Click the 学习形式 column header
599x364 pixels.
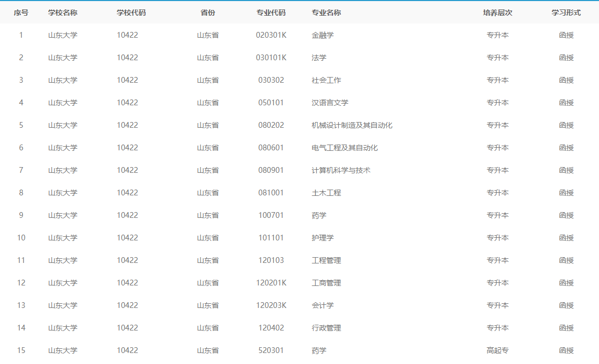(x=566, y=13)
